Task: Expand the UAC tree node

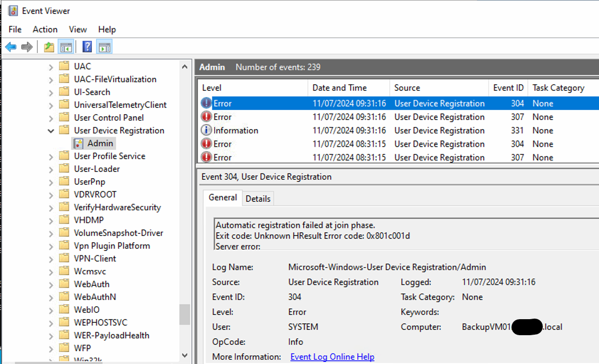Action: [51, 67]
